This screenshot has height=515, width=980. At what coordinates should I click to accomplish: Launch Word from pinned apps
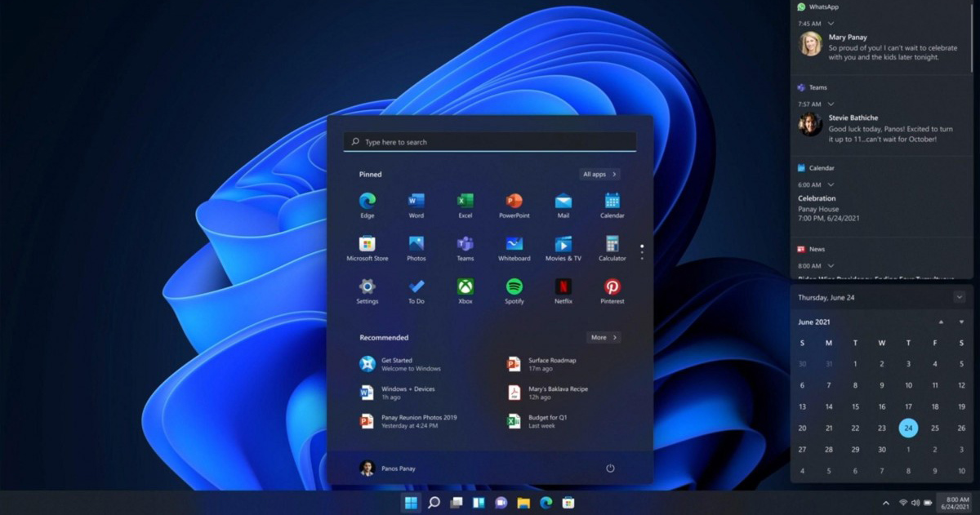point(416,205)
